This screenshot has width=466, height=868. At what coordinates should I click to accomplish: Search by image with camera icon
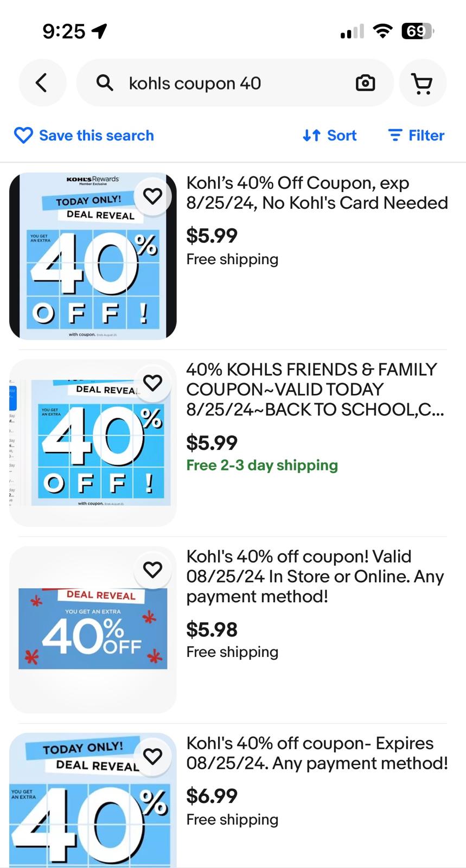click(365, 83)
